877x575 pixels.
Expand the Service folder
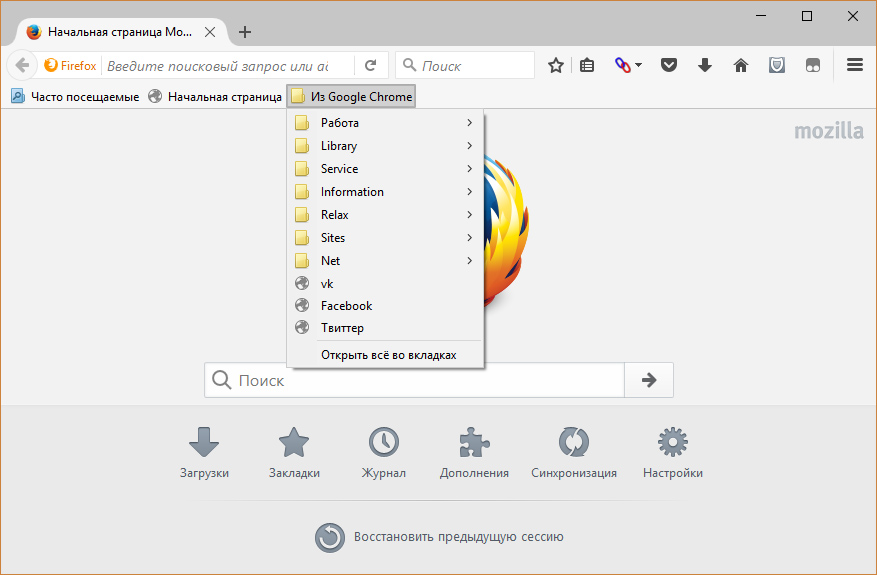pos(385,168)
